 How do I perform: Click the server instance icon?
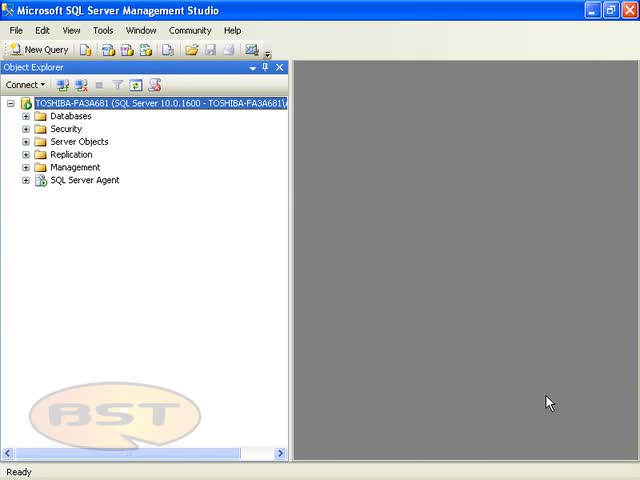[x=26, y=104]
